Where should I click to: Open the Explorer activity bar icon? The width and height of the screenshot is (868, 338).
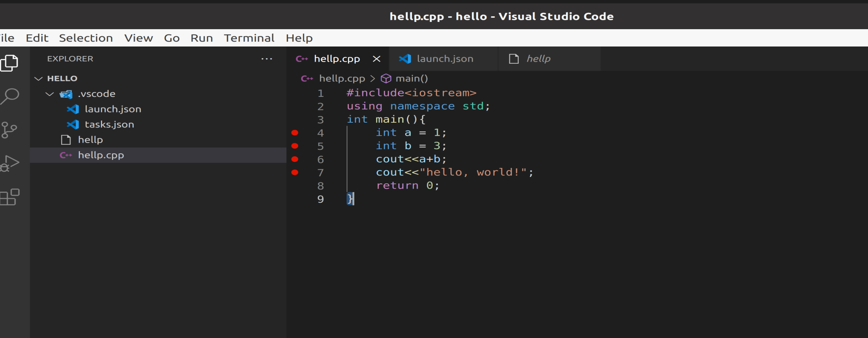tap(9, 63)
